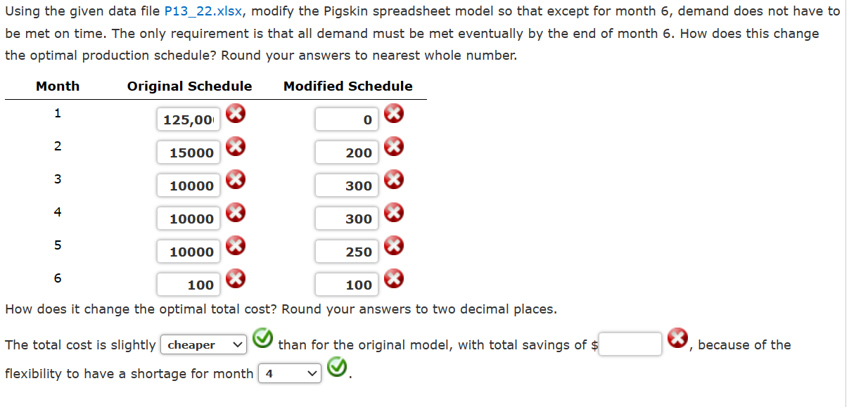Open the cheaper dropdown
868x407 pixels.
[203, 344]
